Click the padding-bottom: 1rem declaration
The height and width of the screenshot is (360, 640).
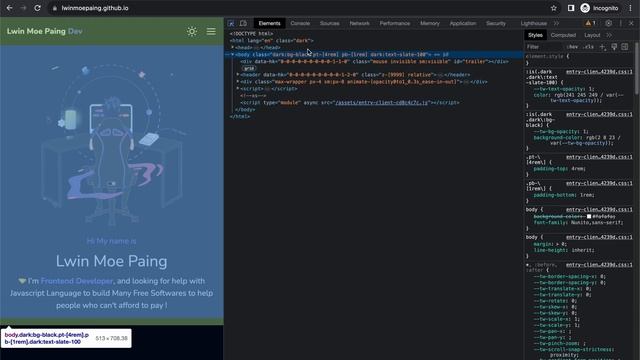[x=564, y=195]
